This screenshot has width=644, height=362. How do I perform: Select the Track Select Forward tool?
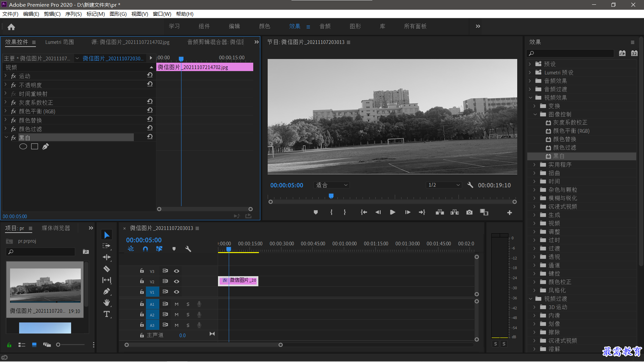(x=106, y=246)
